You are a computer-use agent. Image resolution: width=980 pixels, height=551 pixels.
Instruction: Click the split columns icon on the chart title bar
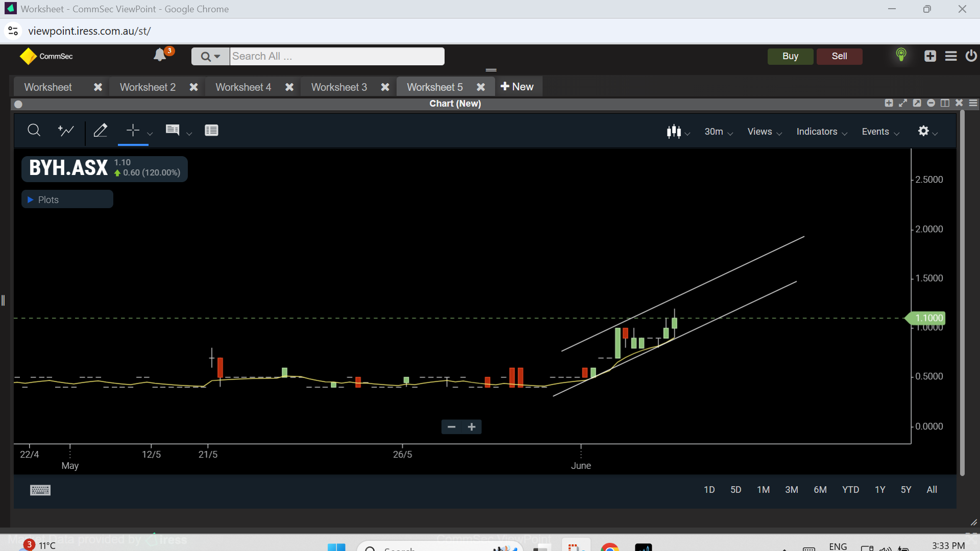(945, 103)
